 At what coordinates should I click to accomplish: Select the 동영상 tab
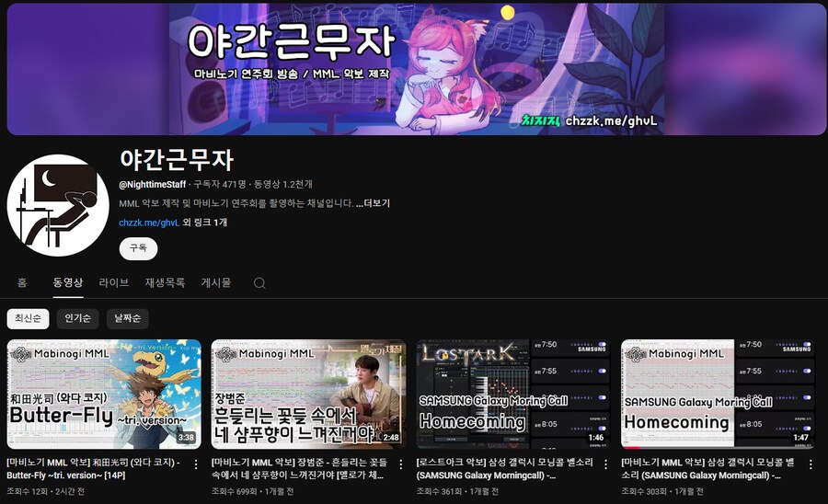tap(67, 282)
